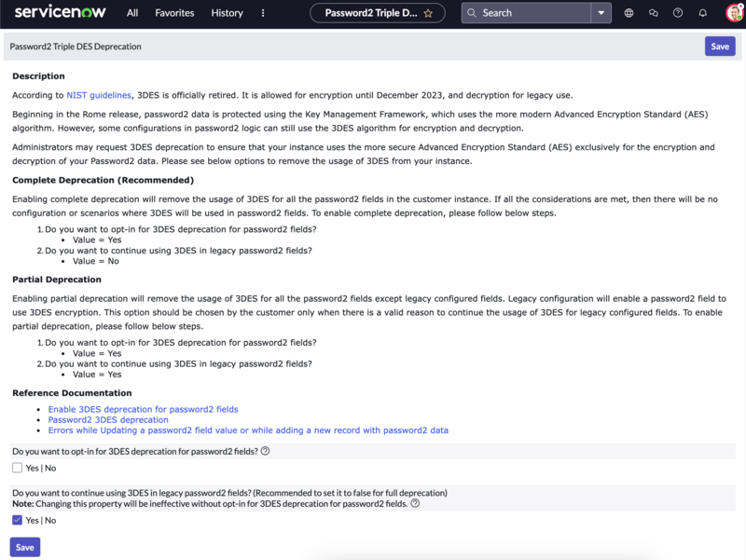
Task: Open the Favorites menu
Action: [174, 13]
